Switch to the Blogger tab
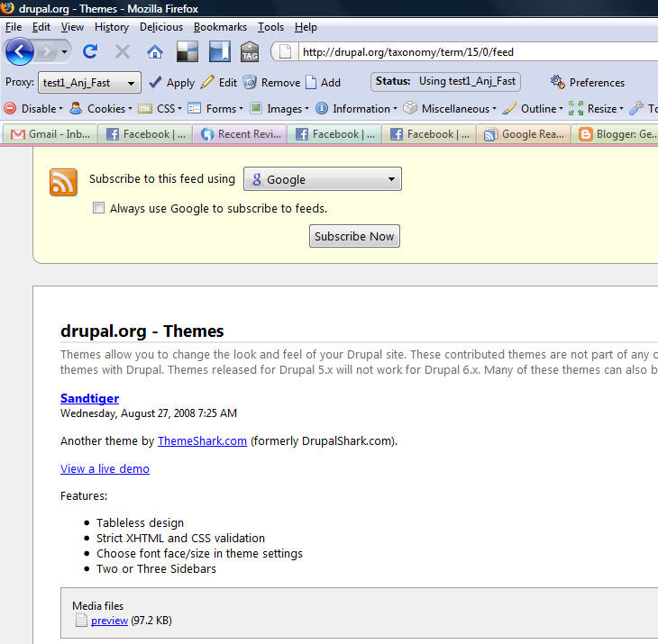 click(x=616, y=134)
